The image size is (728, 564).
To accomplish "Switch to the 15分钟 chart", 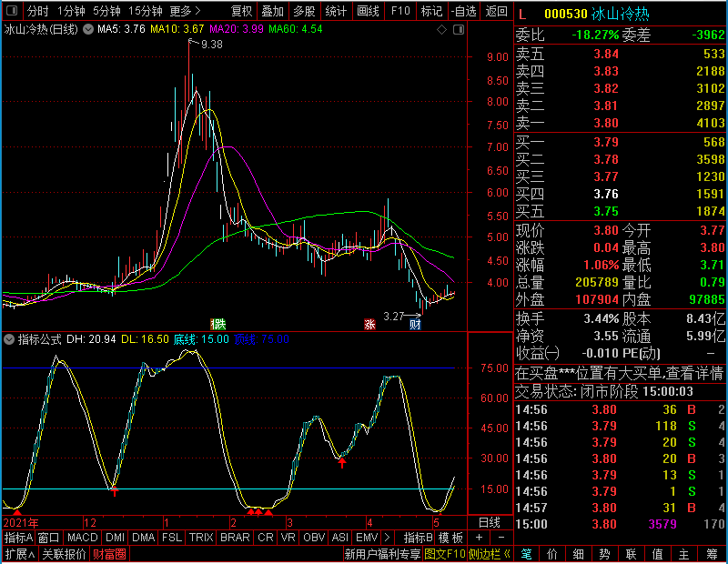I will (x=145, y=11).
